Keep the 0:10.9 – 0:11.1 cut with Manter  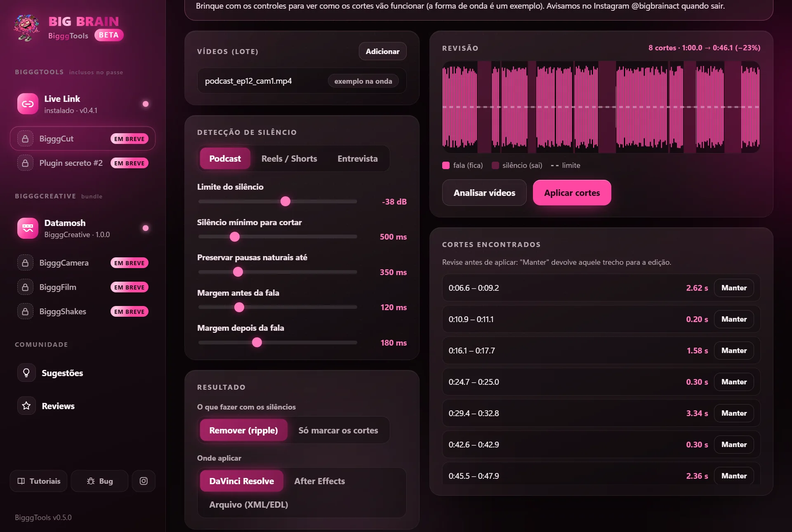pos(734,319)
